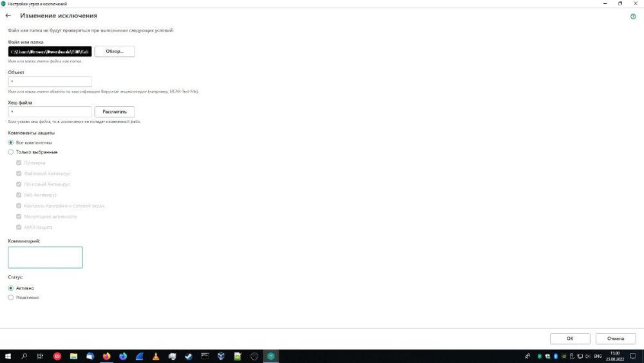Toggle the Почтовый Антивирус checkbox
644x363 pixels.
19,184
